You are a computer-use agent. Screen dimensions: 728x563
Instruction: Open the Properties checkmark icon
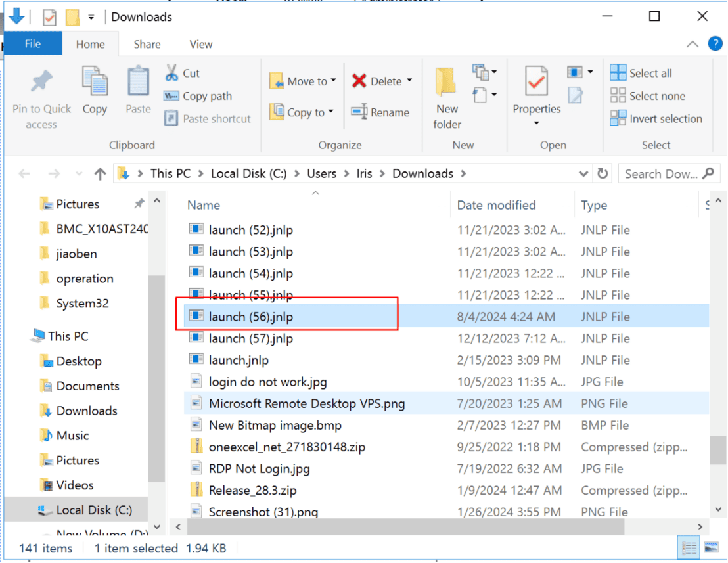[536, 81]
